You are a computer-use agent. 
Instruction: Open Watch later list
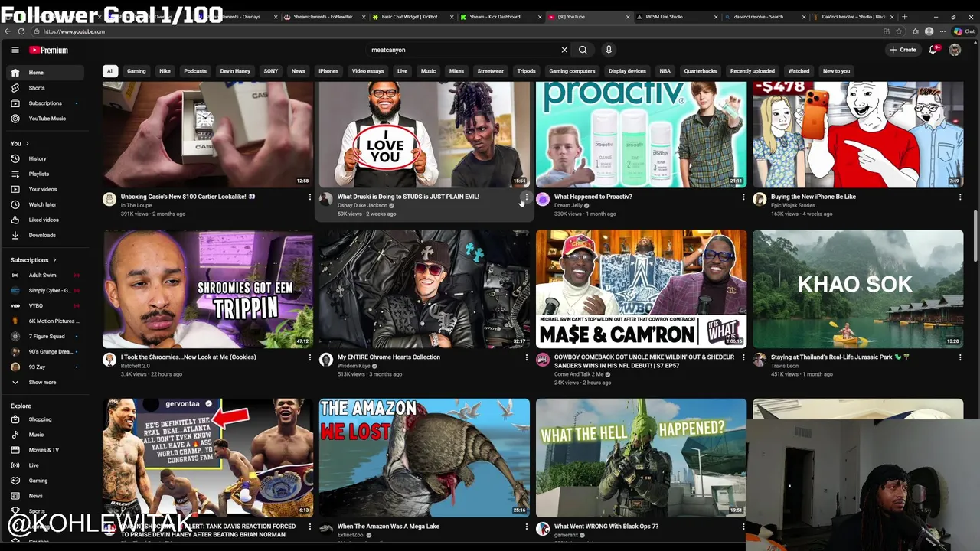pos(46,204)
